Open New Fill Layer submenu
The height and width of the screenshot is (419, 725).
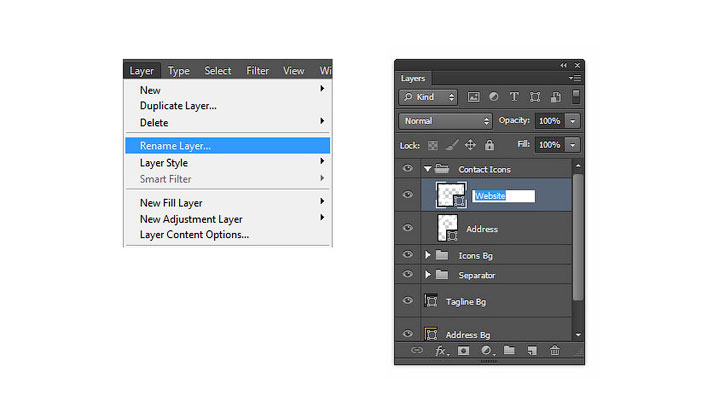[x=227, y=203]
